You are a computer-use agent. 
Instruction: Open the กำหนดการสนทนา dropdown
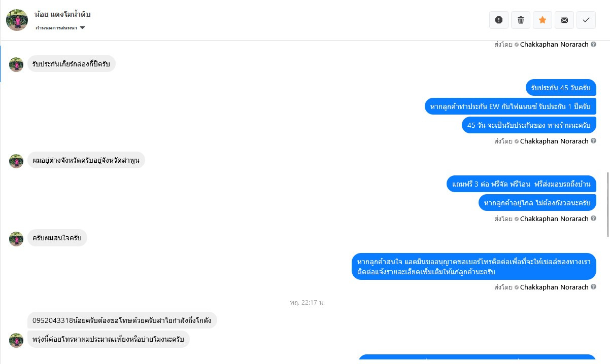(x=60, y=28)
